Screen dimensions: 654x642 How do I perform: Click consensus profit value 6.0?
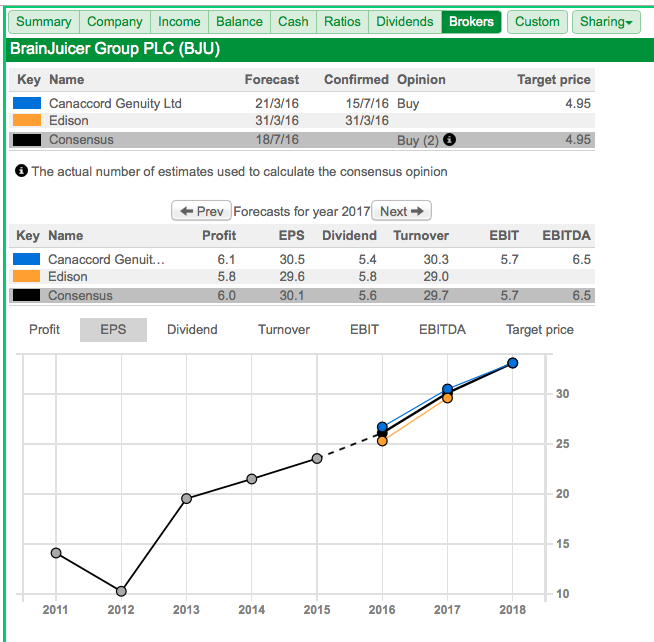[x=226, y=295]
